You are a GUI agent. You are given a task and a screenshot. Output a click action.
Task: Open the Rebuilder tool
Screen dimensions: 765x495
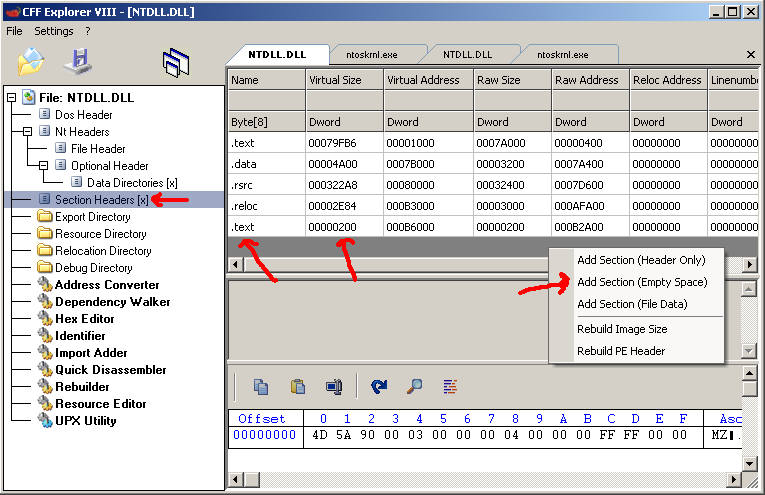[82, 387]
